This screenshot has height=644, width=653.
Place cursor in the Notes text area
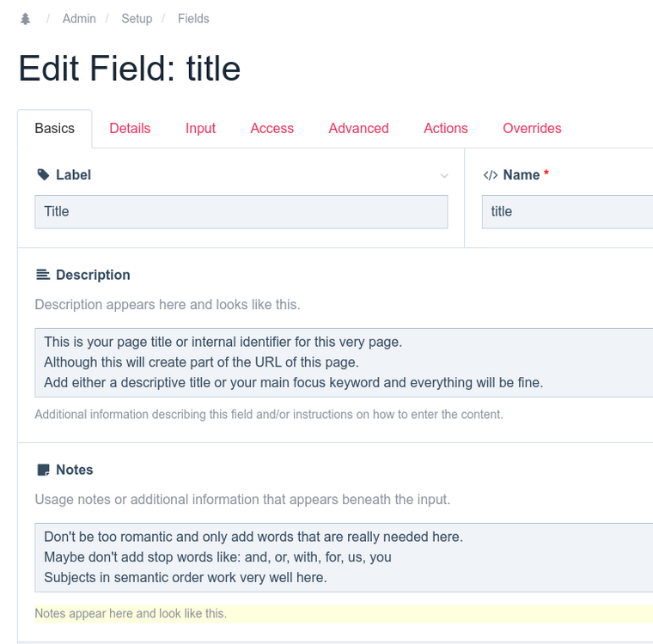(344, 556)
